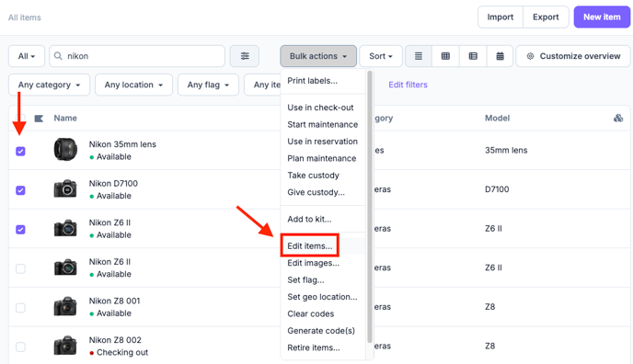Choose Edit items... from bulk menu
The height and width of the screenshot is (364, 633).
[310, 246]
